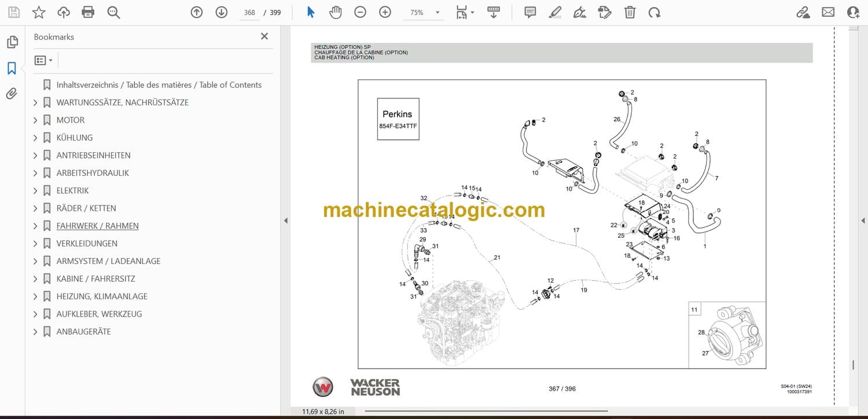Click the Zoom out minus icon
This screenshot has width=868, height=419.
[x=360, y=12]
